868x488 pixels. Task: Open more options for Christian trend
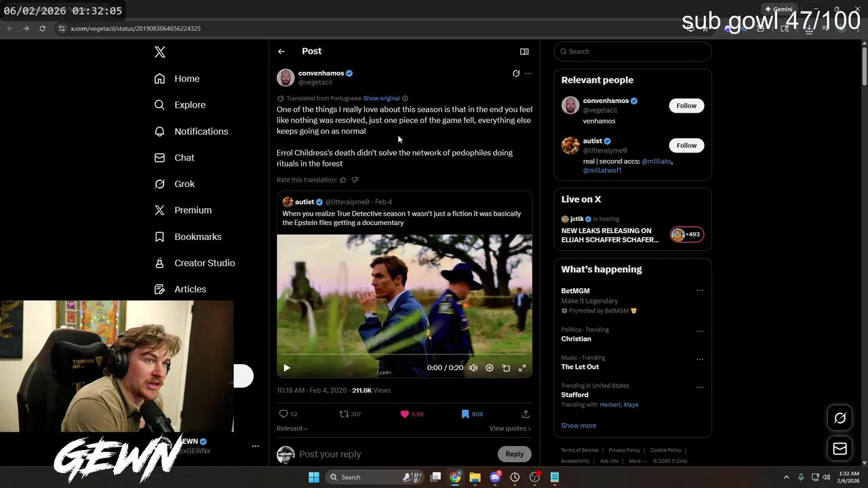coord(700,331)
